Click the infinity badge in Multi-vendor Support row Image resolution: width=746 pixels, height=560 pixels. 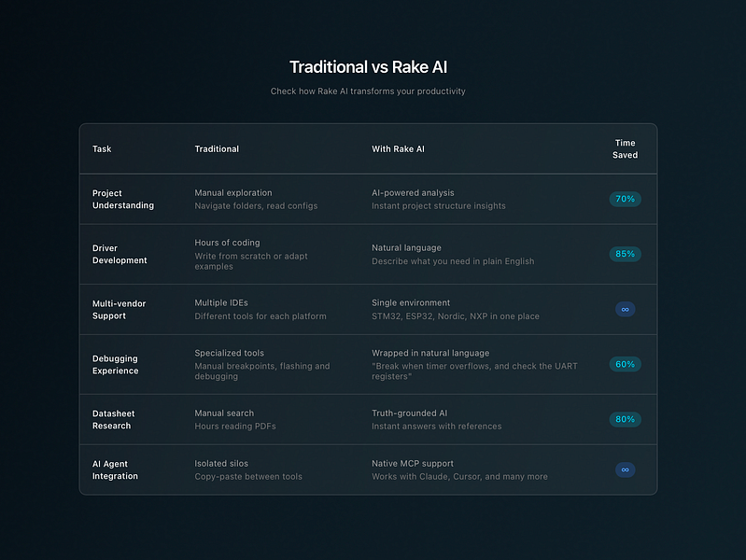625,309
